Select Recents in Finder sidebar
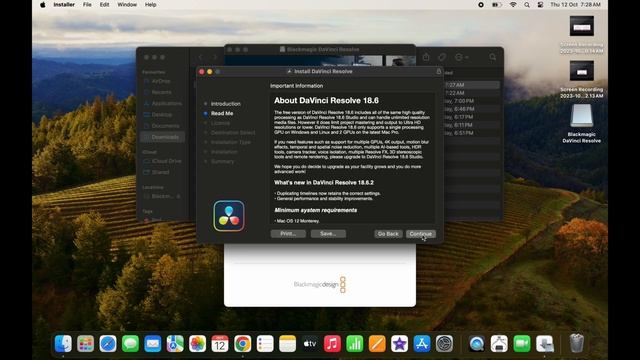Screen dimensions: 640x360 tap(161, 92)
